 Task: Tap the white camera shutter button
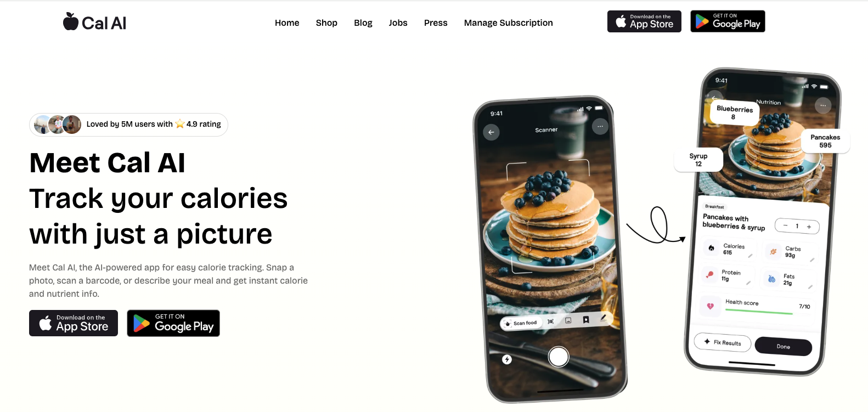559,357
